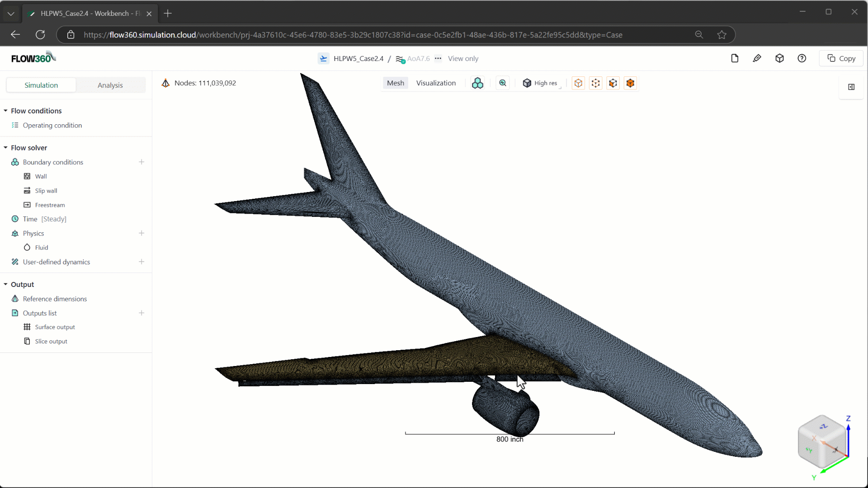
Task: Collapse the Flow solver section
Action: [x=5, y=147]
